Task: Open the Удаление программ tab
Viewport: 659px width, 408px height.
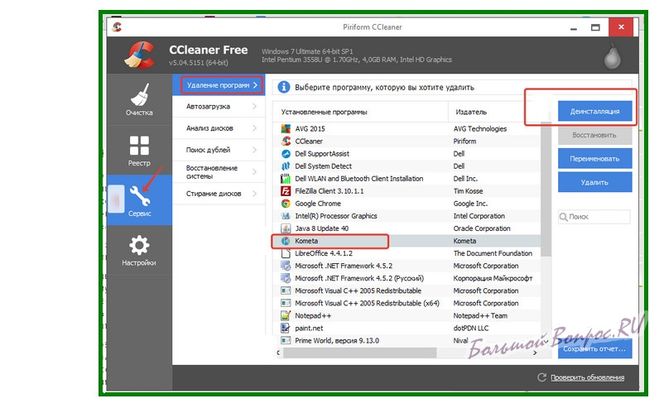Action: coord(219,85)
